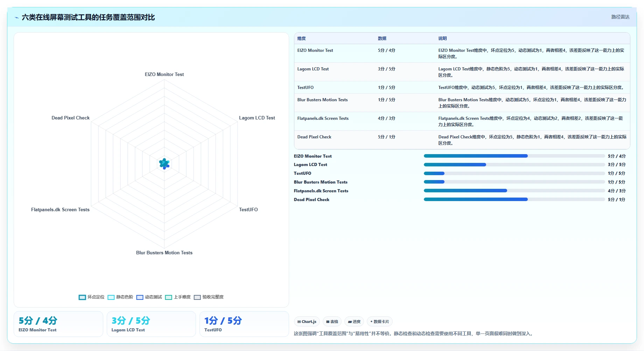This screenshot has width=644, height=351.
Task: Click the Lagom LCD Test radar axis label
Action: point(257,118)
